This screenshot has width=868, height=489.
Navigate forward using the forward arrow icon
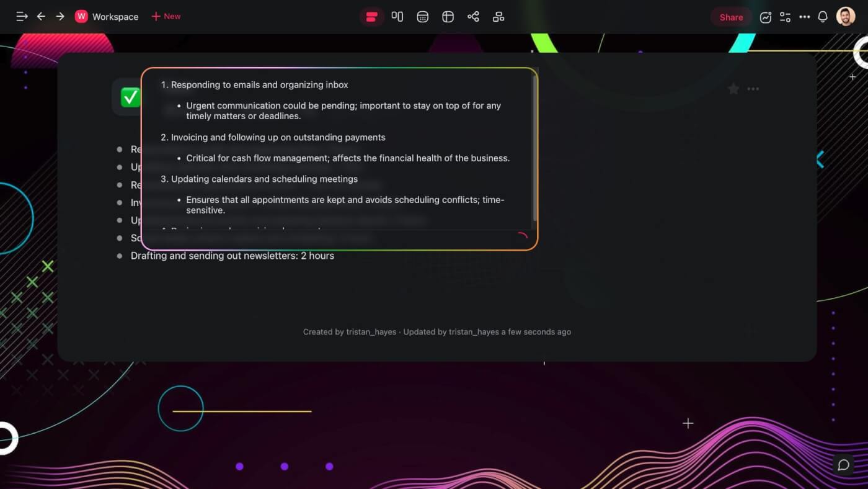60,16
